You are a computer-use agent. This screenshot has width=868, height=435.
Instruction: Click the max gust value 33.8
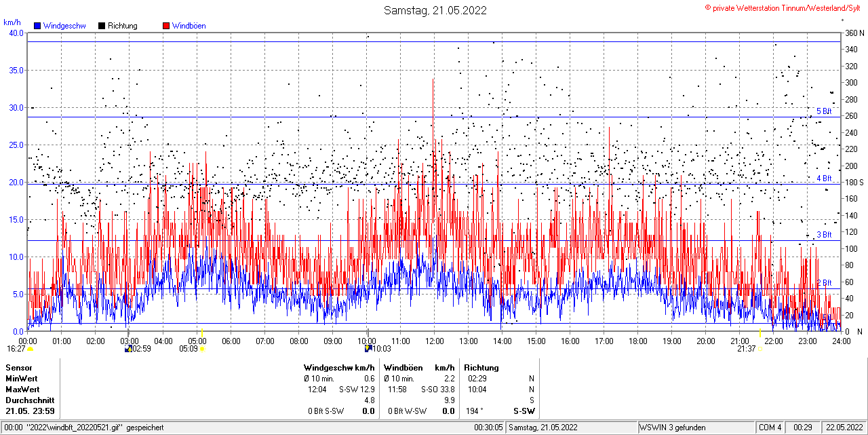447,390
